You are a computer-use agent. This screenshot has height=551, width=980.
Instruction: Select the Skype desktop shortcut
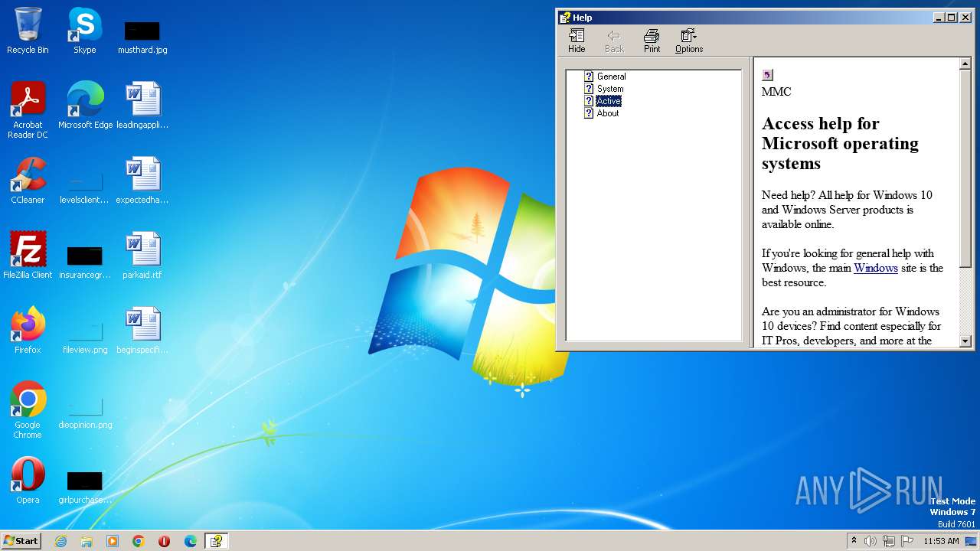pos(84,31)
